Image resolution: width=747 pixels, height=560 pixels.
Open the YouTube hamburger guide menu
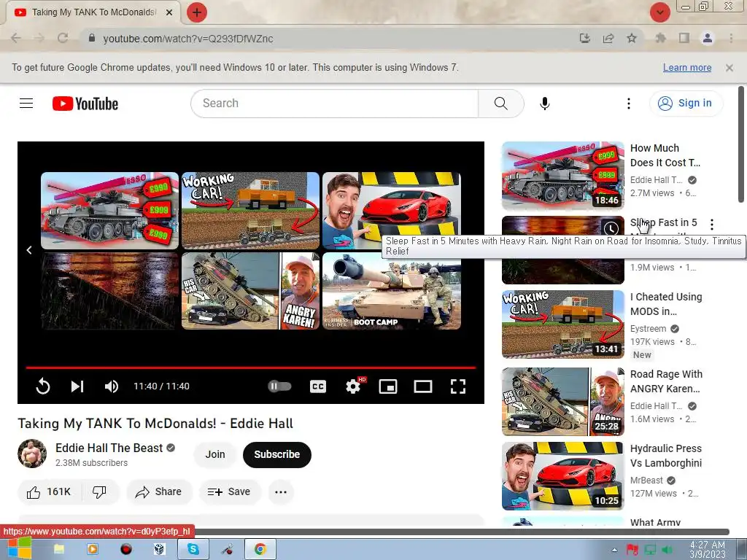point(26,104)
